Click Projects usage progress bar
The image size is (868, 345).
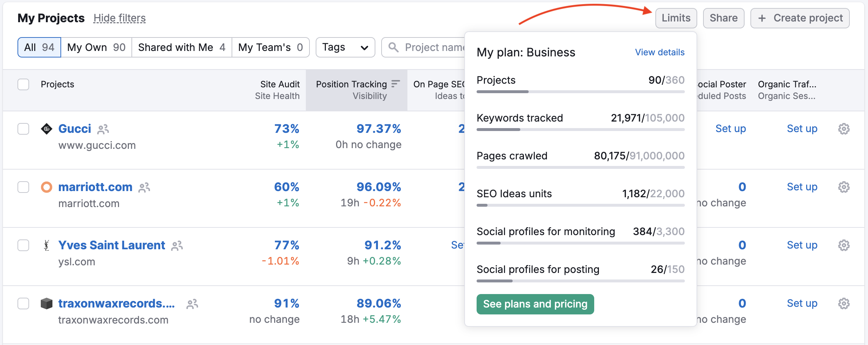(x=580, y=92)
